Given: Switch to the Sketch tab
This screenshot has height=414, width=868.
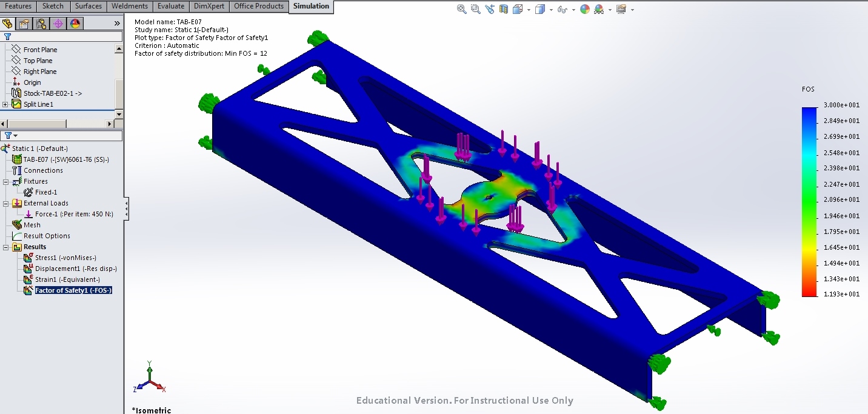Looking at the screenshot, I should tap(53, 6).
